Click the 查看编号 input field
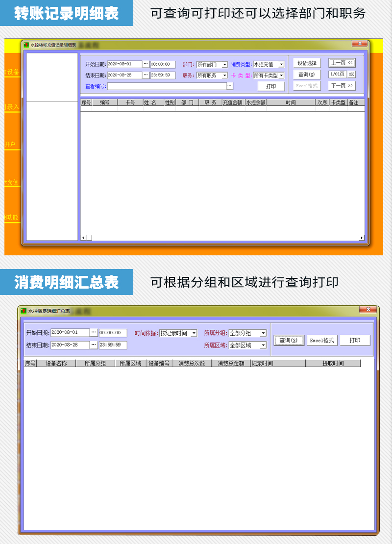The width and height of the screenshot is (392, 544). 167,86
